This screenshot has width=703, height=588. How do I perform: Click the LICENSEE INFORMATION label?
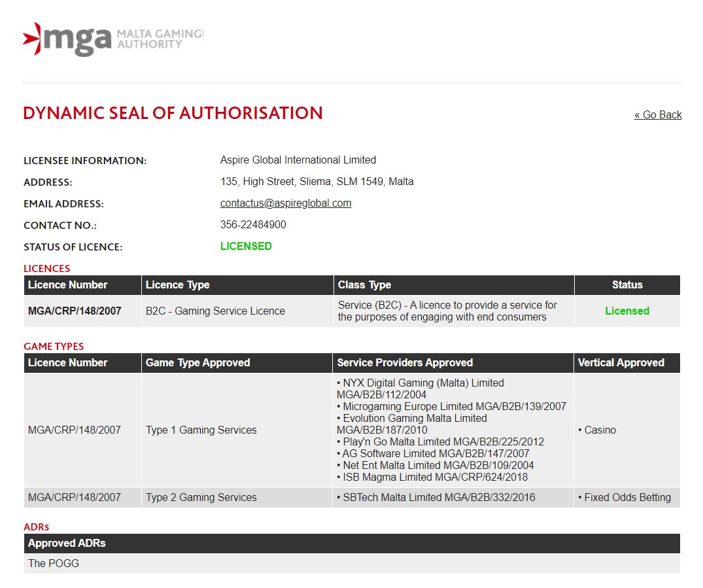point(85,161)
